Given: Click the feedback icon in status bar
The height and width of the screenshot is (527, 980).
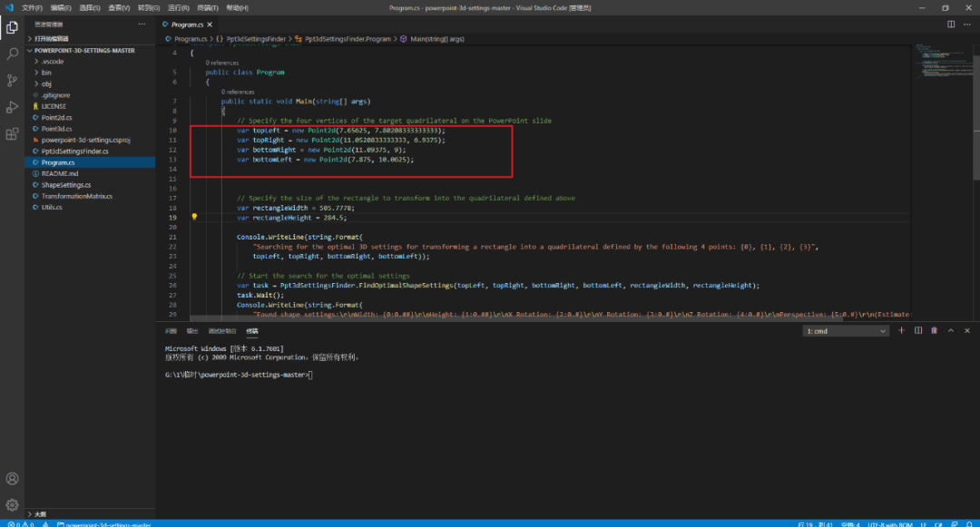Looking at the screenshot, I should point(955,524).
